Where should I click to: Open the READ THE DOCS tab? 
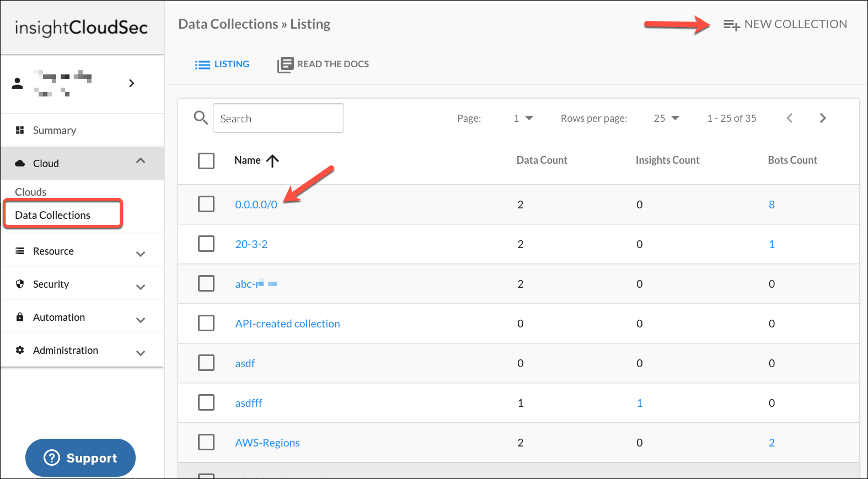(323, 64)
